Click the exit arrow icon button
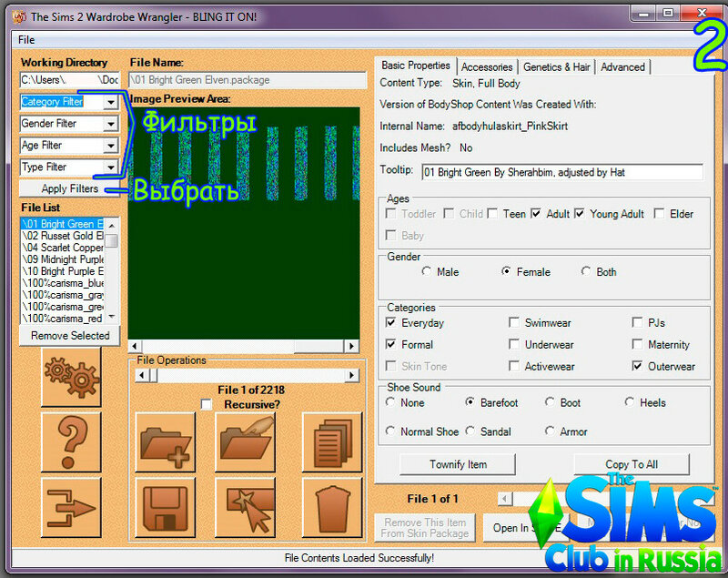Image resolution: width=728 pixels, height=578 pixels. point(71,507)
